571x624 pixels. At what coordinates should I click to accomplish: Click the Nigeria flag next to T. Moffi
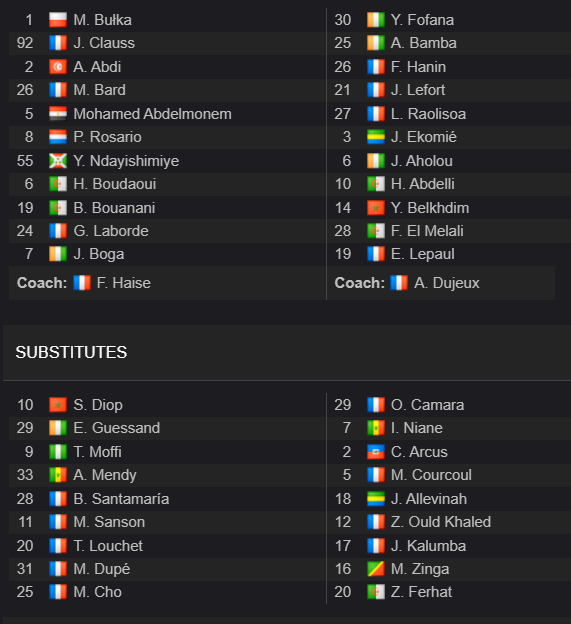[58, 452]
